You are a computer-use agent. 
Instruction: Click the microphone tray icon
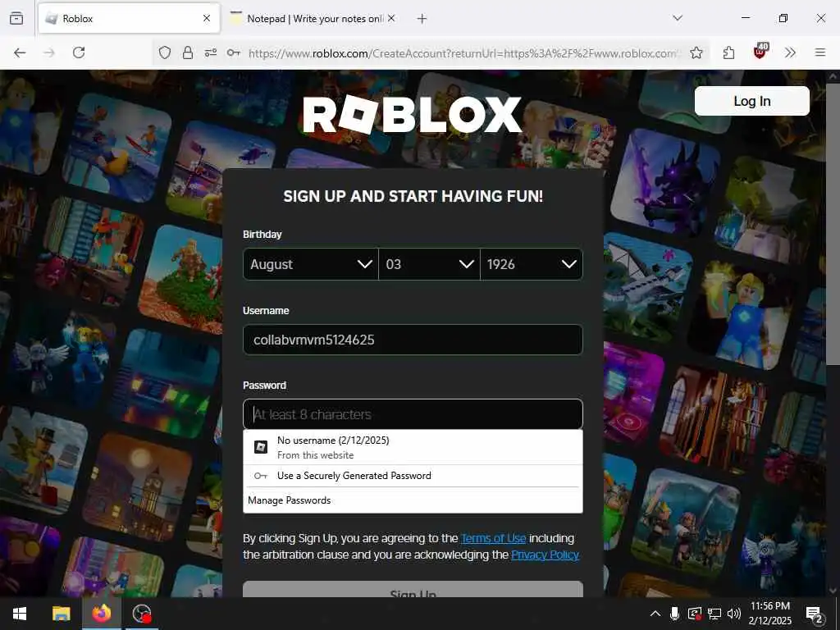(675, 614)
